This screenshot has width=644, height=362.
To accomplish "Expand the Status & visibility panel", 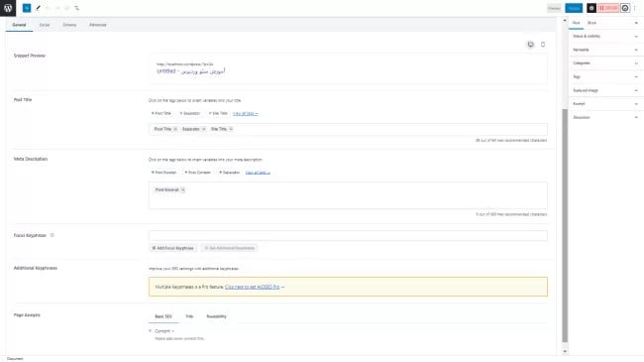I will click(x=606, y=36).
